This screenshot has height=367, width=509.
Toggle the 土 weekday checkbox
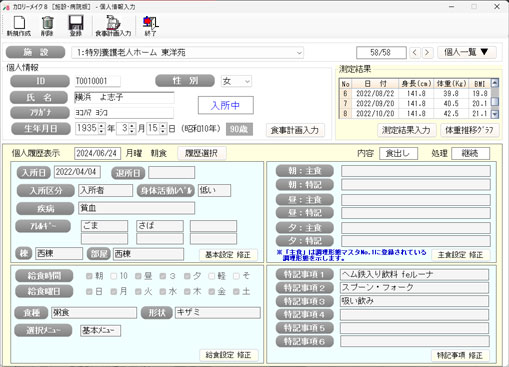pos(236,292)
